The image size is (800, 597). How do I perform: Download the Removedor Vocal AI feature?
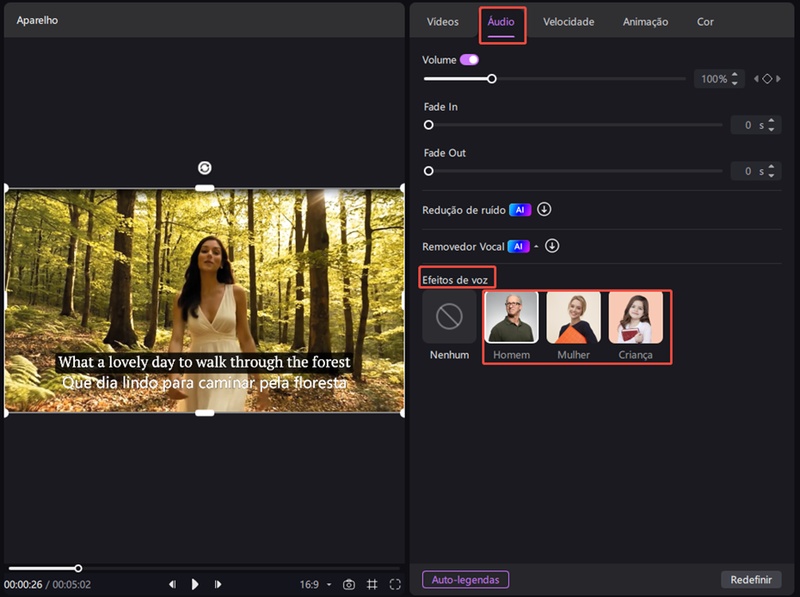pyautogui.click(x=552, y=246)
